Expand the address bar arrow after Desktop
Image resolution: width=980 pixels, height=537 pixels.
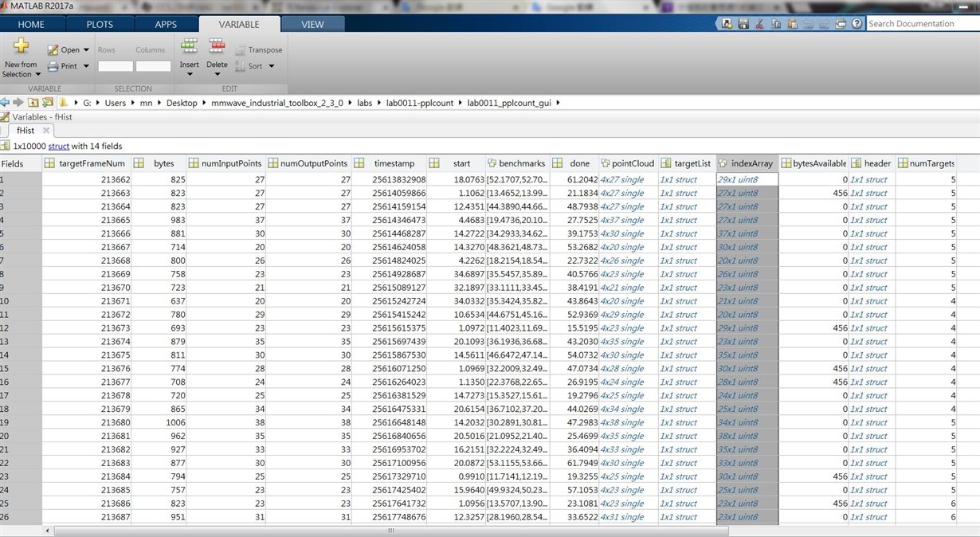click(204, 103)
